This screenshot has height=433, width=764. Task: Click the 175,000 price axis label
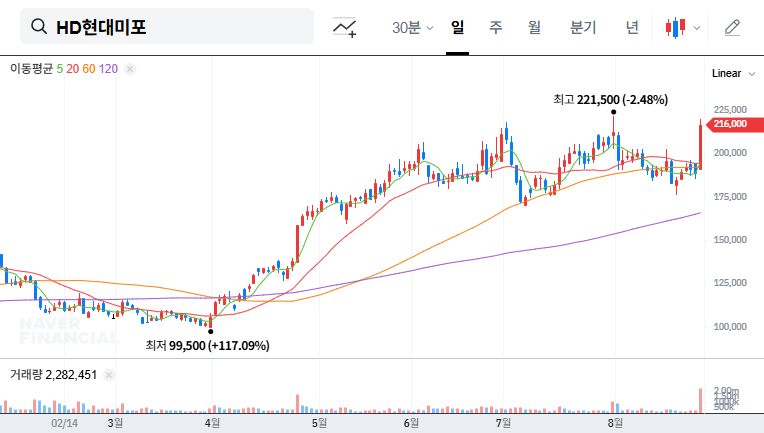[730, 197]
